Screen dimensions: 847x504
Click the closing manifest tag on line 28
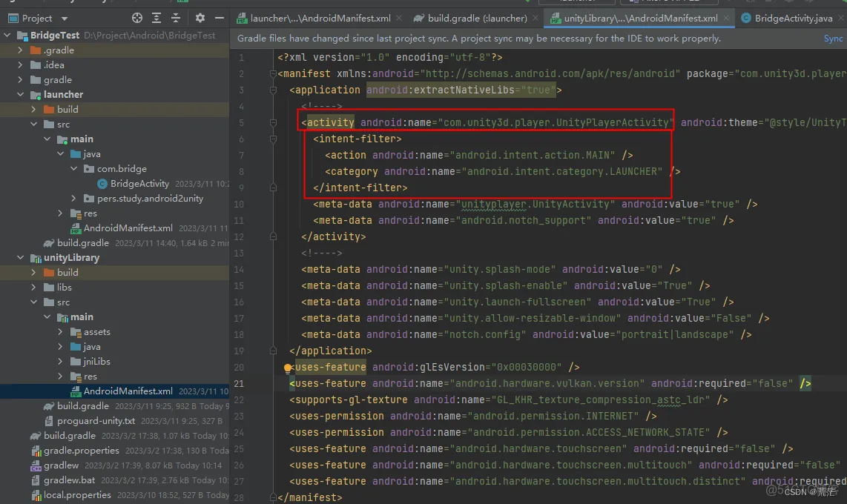(310, 497)
